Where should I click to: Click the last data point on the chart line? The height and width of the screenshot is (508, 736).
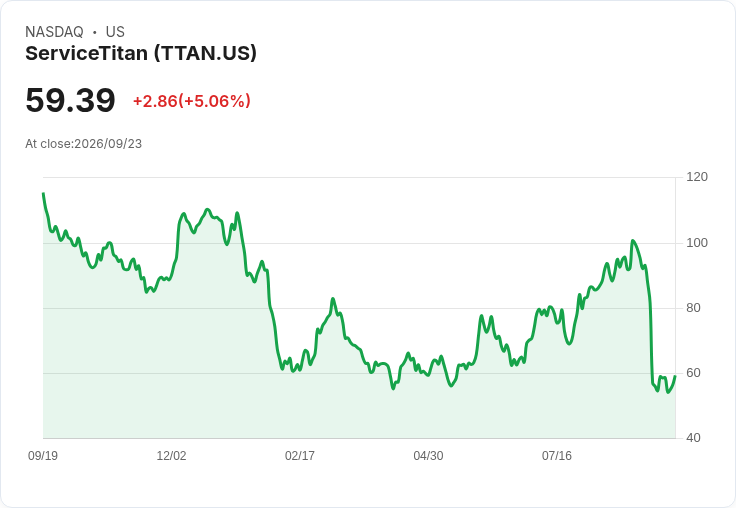point(675,376)
